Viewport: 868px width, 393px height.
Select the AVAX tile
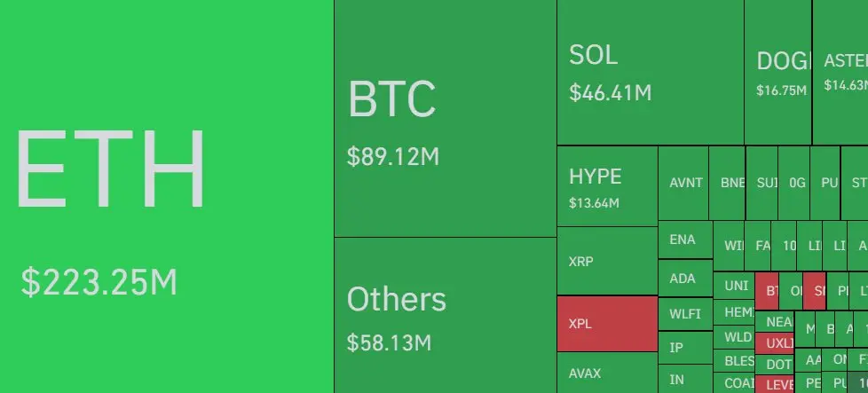pos(607,373)
